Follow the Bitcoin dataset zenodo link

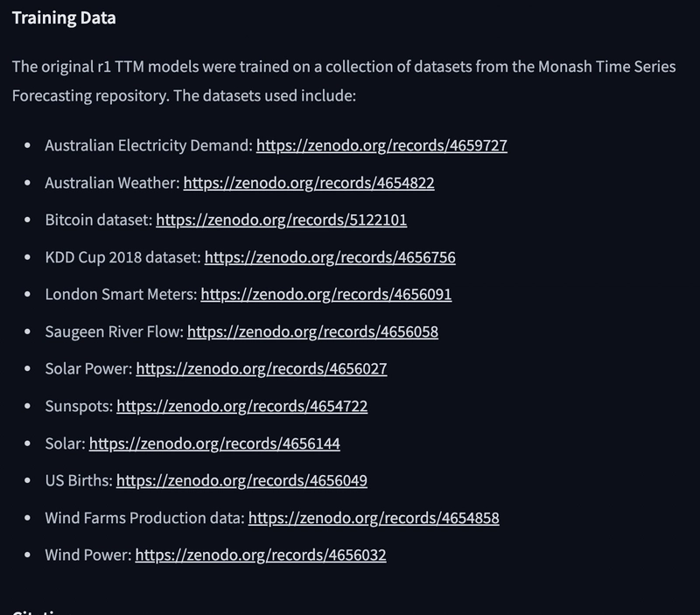click(x=281, y=220)
